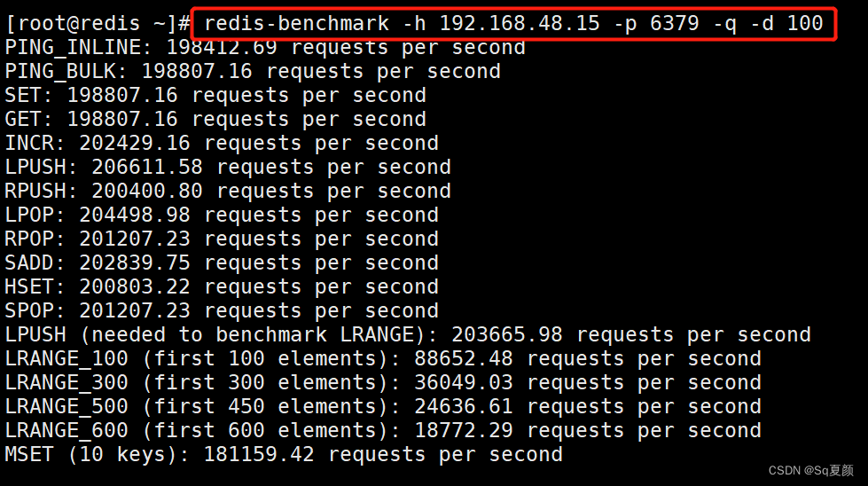Select the PING_INLINE result line
The height and width of the screenshot is (486, 868).
click(x=265, y=48)
